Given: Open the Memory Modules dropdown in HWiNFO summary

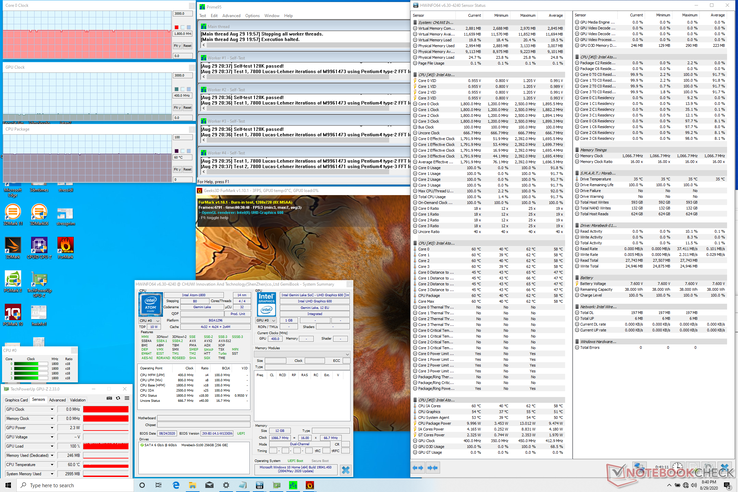Looking at the screenshot, I should [302, 354].
